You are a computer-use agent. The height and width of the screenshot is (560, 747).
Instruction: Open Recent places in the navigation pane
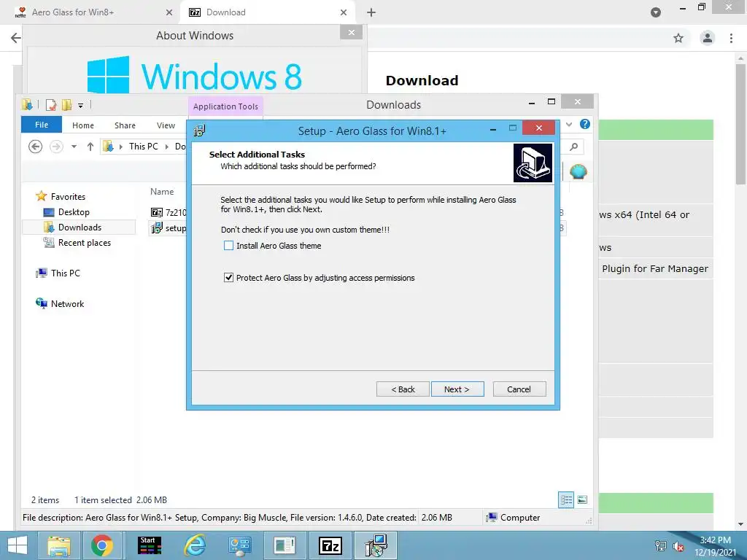tap(85, 242)
